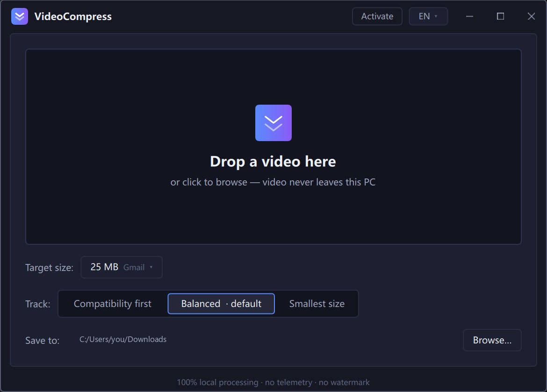Click the 'or click to browse' subtitle text

tap(273, 182)
